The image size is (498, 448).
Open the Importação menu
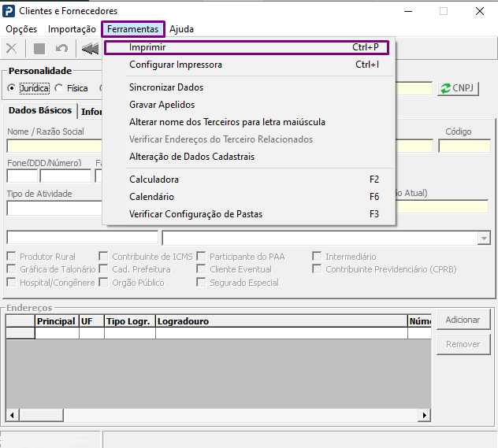coord(72,29)
